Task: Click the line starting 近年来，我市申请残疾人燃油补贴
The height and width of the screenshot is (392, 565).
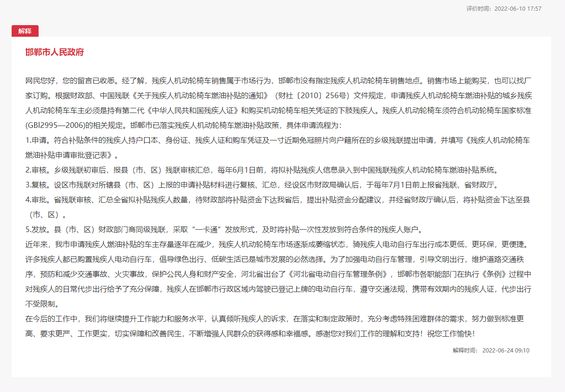Action: [278, 244]
